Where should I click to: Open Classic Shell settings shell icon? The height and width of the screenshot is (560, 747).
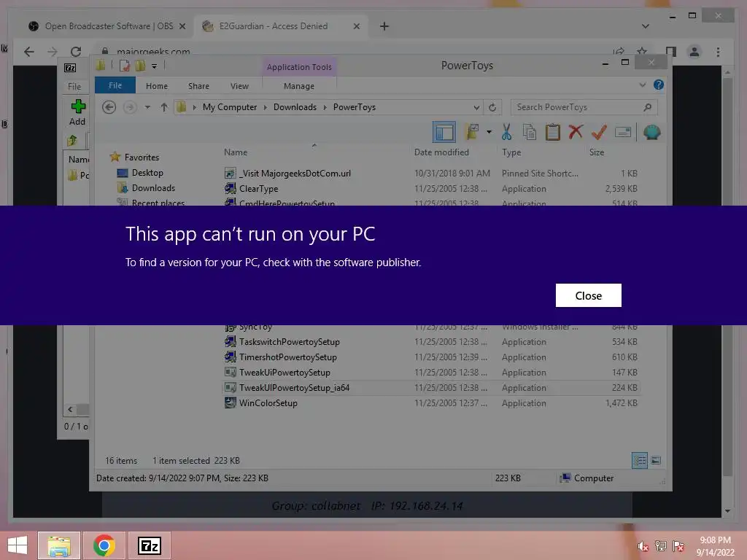pyautogui.click(x=651, y=132)
